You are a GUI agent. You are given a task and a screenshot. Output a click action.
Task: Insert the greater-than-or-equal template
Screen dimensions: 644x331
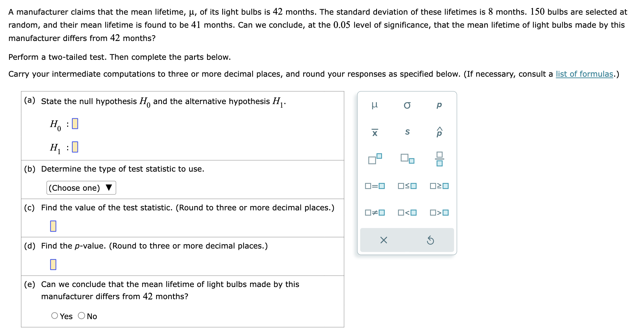pyautogui.click(x=439, y=186)
